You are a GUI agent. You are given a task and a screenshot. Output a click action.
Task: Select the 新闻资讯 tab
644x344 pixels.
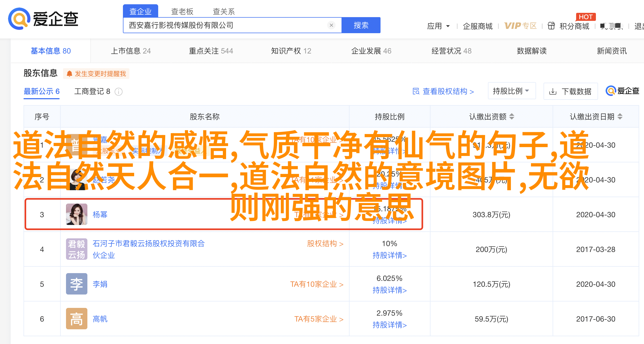click(612, 51)
